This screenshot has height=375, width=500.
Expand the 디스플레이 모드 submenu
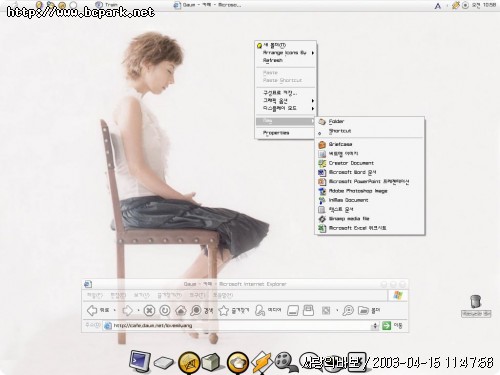click(x=285, y=108)
